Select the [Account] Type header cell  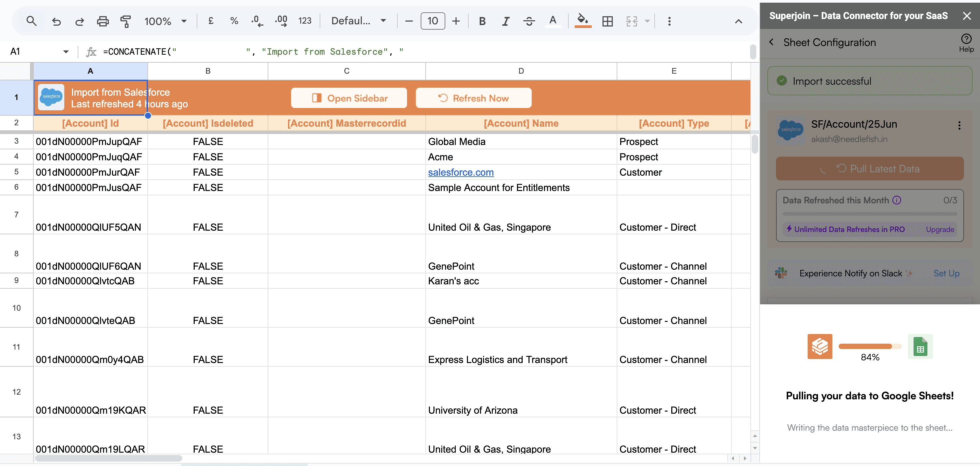tap(674, 123)
